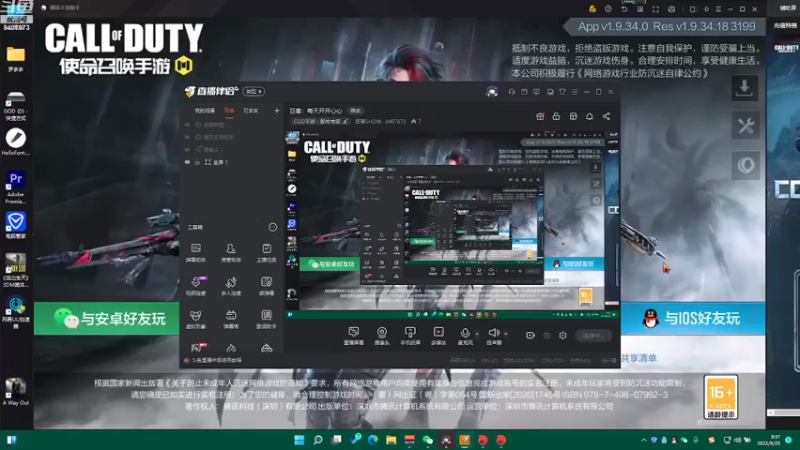This screenshot has height=450, width=800.
Task: Click the start streaming pill button
Action: pyautogui.click(x=593, y=335)
